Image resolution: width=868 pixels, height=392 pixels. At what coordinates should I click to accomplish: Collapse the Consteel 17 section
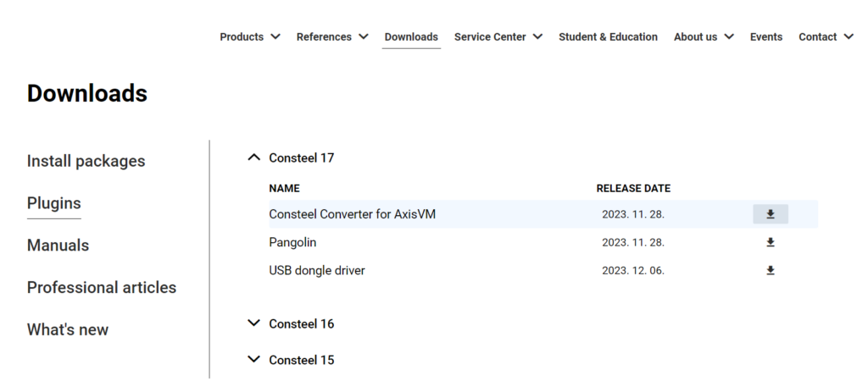point(253,157)
